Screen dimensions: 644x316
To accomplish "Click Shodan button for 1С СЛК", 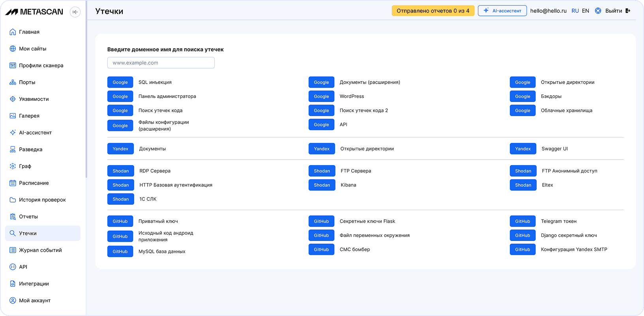I will (x=121, y=199).
